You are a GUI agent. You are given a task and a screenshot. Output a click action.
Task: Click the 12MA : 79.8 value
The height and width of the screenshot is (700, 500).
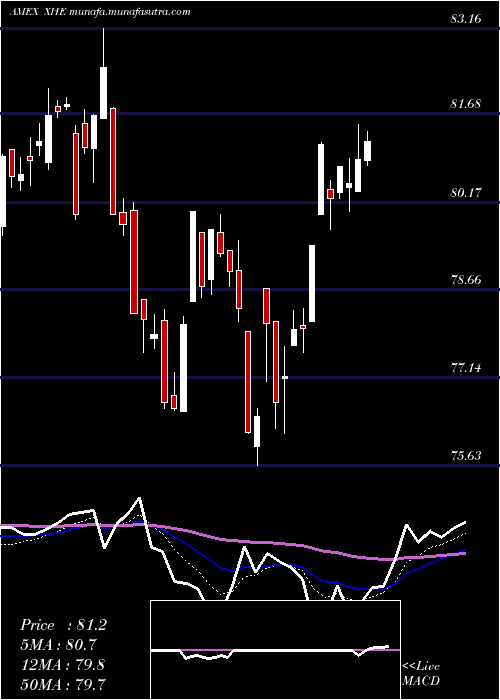click(x=62, y=664)
